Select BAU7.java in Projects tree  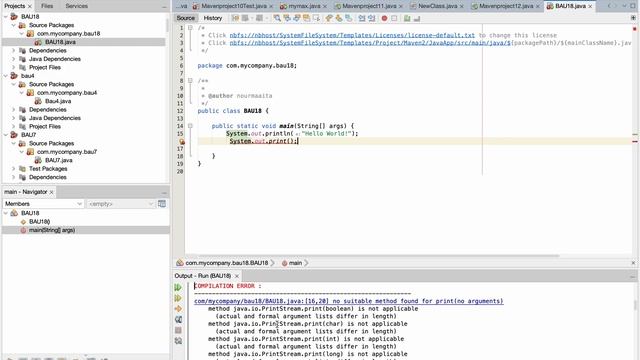point(58,160)
